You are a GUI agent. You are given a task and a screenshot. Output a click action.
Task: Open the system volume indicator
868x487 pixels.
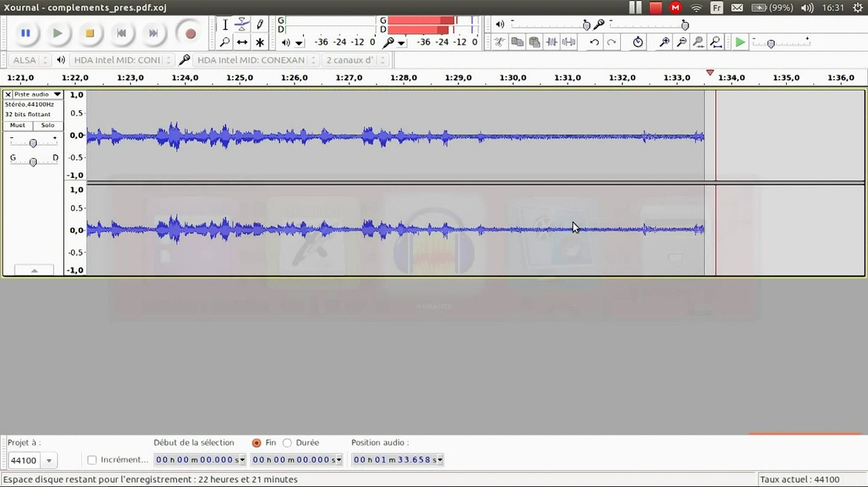tap(807, 7)
